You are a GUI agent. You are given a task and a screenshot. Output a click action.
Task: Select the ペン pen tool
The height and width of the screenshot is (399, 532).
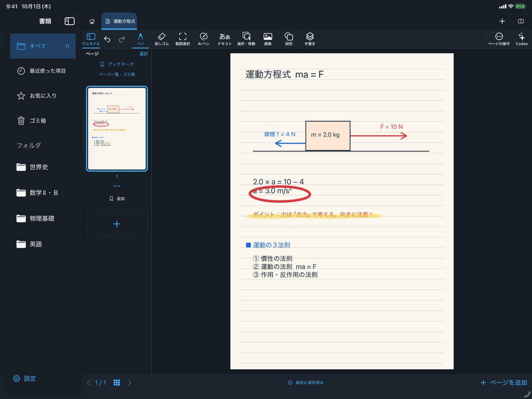(141, 39)
